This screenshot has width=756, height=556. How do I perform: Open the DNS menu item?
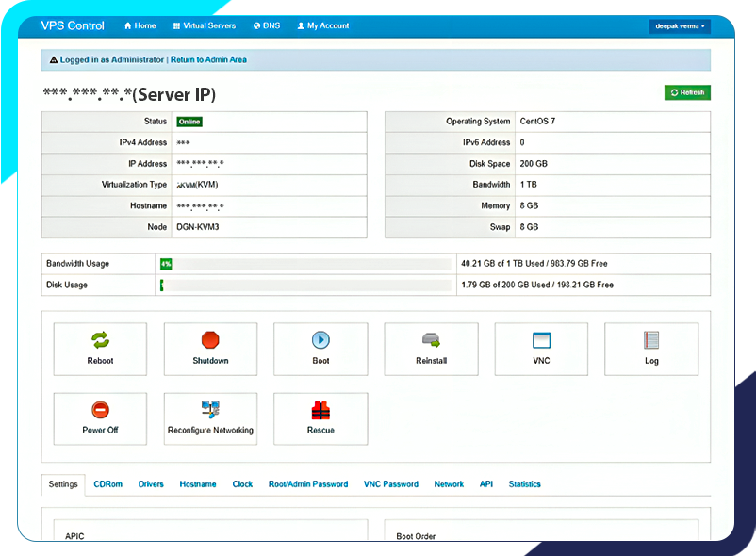[267, 26]
